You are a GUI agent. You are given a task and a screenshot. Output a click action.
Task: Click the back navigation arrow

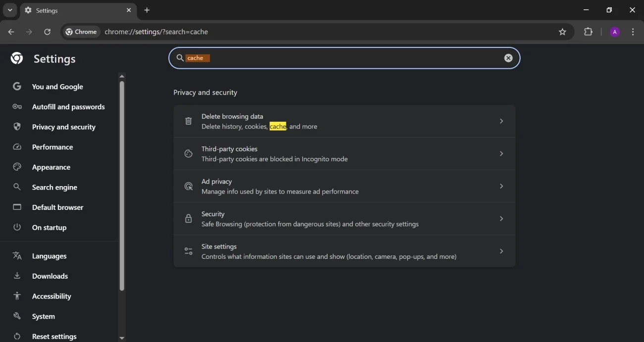pyautogui.click(x=11, y=32)
